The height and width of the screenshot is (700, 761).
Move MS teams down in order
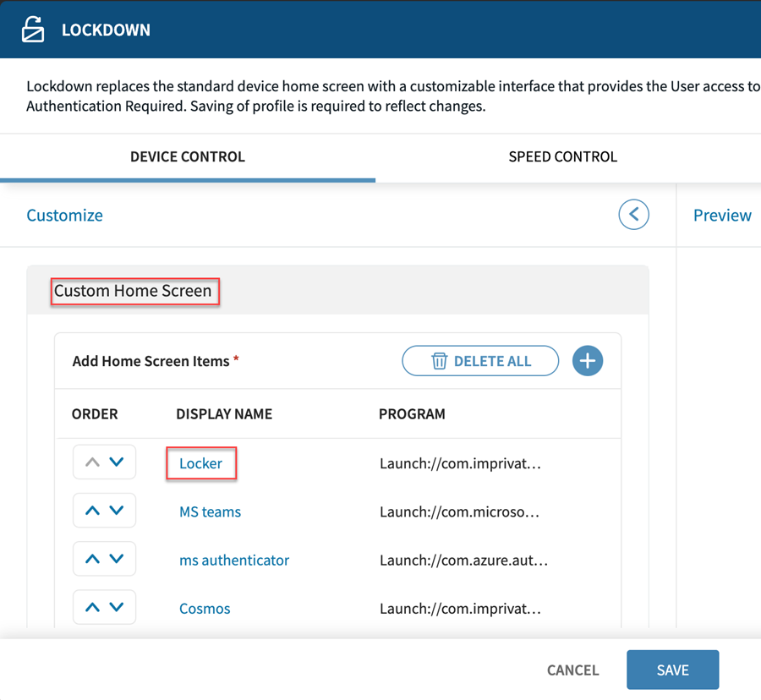(117, 511)
